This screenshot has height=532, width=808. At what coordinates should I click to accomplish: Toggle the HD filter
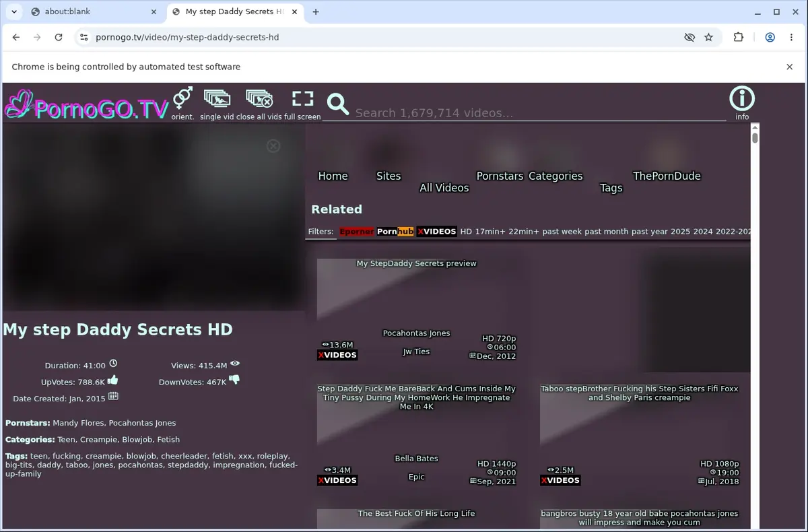click(x=466, y=231)
